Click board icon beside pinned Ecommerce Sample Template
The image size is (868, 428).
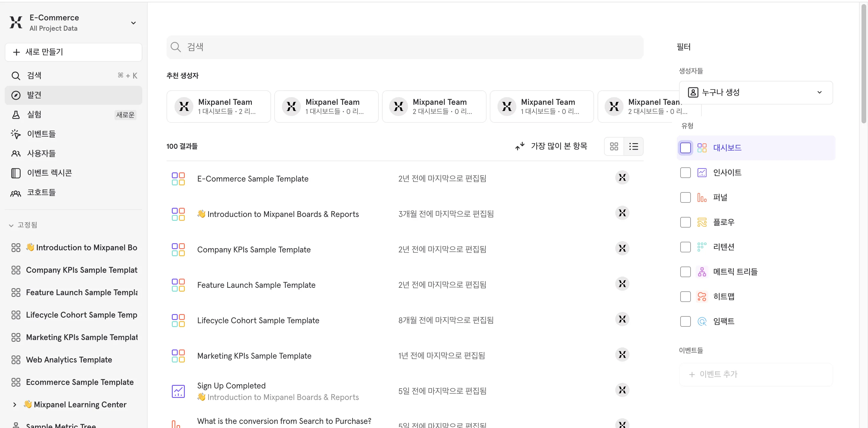(x=16, y=382)
